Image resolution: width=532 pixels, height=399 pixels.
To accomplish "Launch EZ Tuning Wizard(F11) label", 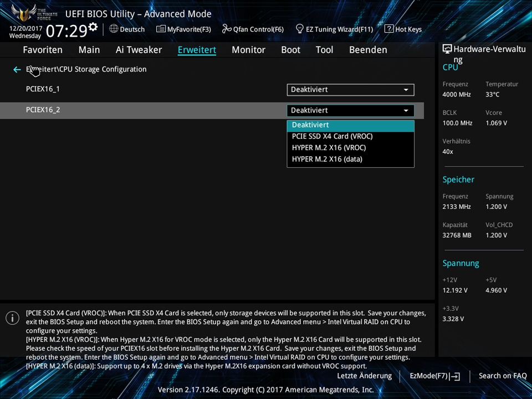I will click(x=339, y=29).
